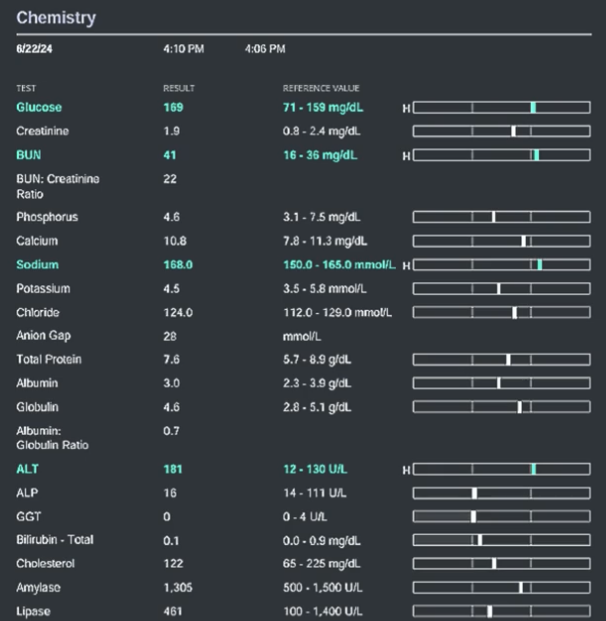Screen dimensions: 606x621
Task: Click the high flag H beside Sodium bar
Action: 406,265
